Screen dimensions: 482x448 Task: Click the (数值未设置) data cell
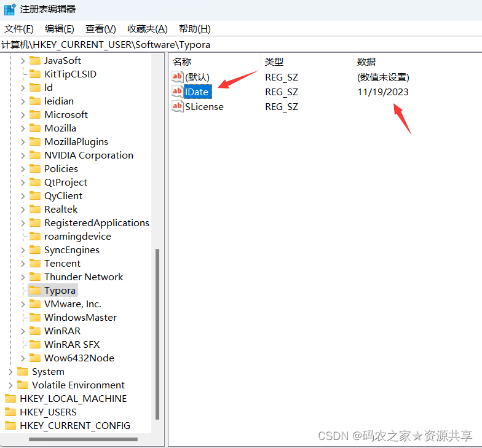[383, 77]
